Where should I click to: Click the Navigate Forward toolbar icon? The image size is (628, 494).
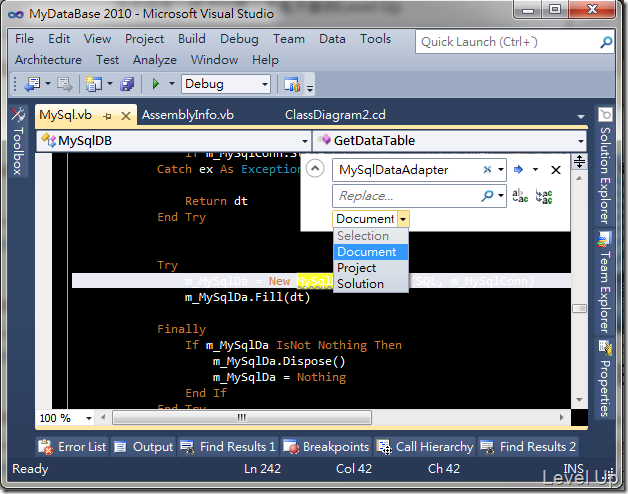point(64,84)
